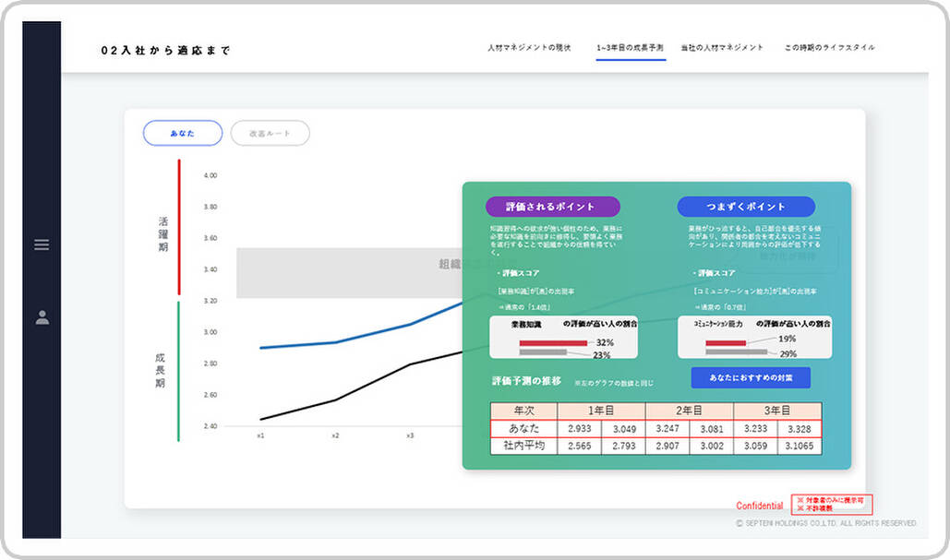Screen dimensions: 950x560
Task: Click the 3.40 y-axis value
Action: pos(210,269)
